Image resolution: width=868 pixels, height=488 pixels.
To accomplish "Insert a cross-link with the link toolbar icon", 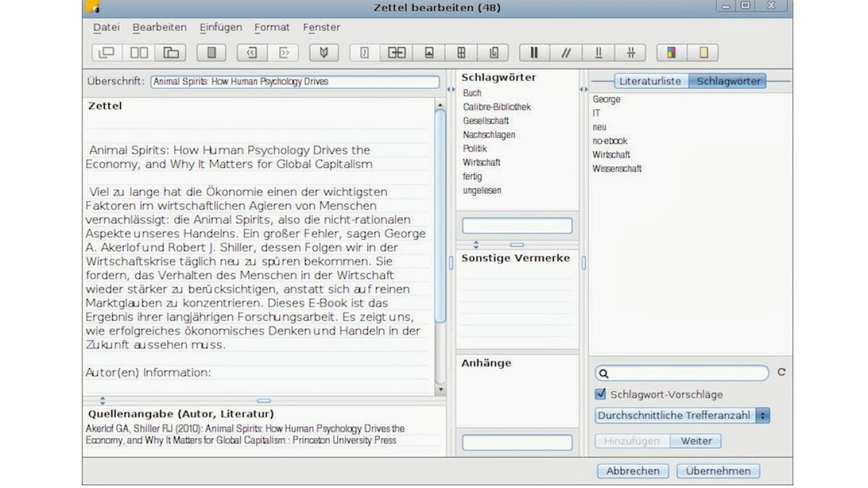I will point(397,52).
